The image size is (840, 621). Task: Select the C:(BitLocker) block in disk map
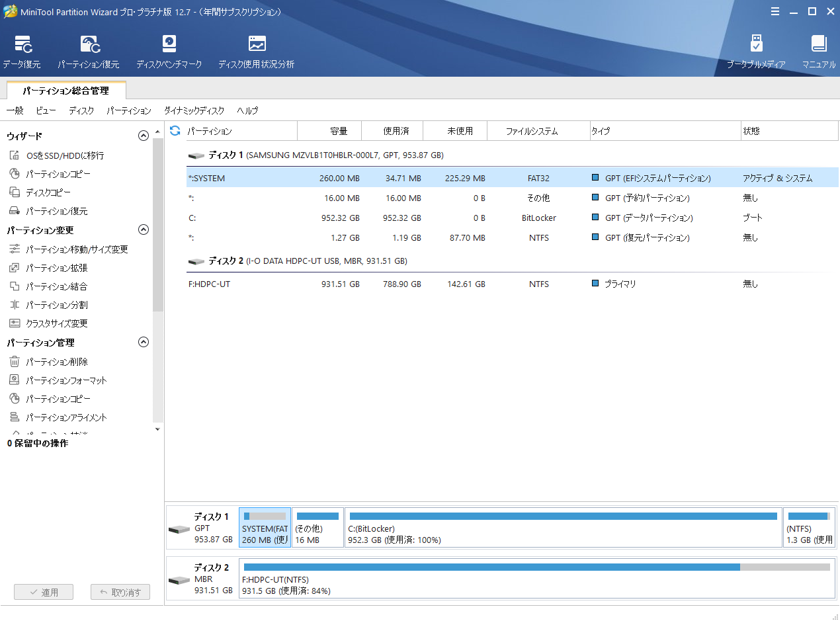pos(563,527)
